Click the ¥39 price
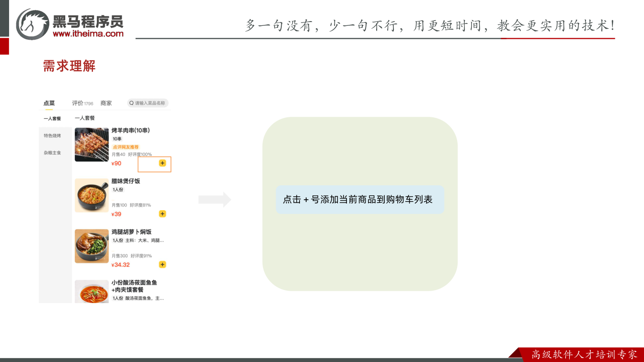Image resolution: width=644 pixels, height=362 pixels. coord(116,214)
